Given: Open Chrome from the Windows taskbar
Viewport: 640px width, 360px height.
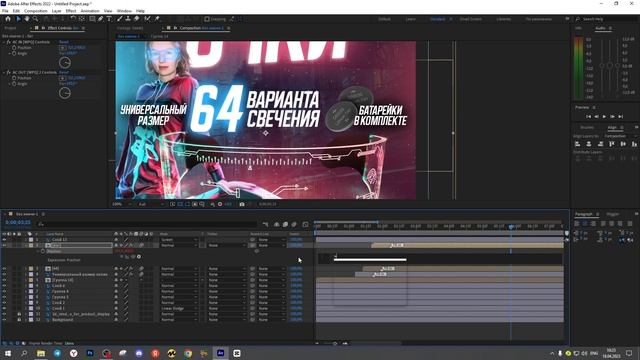Looking at the screenshot, I should 188,353.
